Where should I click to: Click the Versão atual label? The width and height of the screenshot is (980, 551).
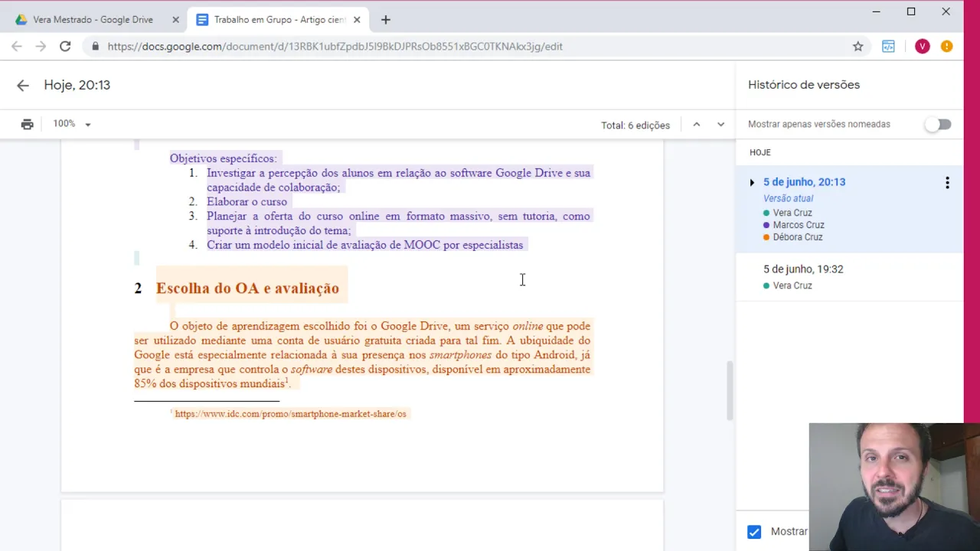(788, 198)
